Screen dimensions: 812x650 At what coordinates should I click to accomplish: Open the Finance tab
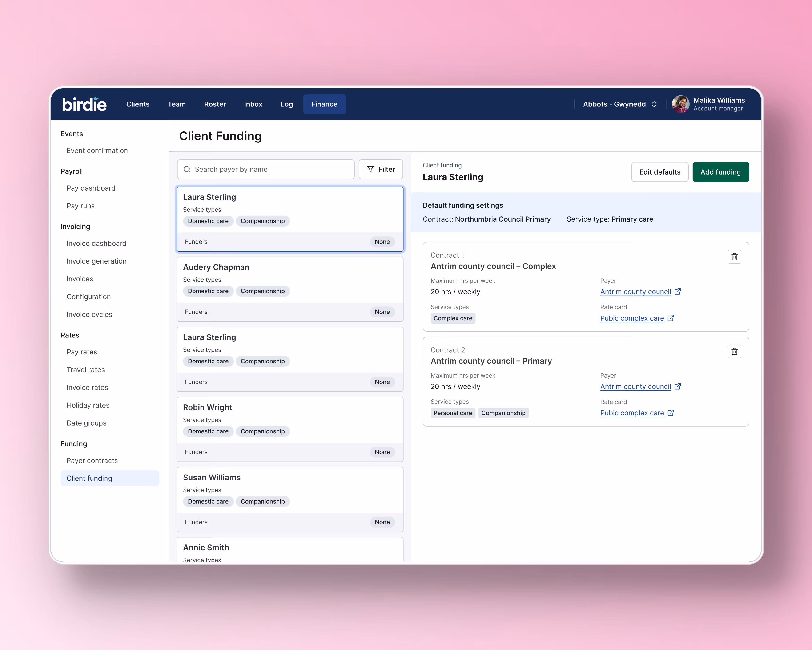[x=324, y=104]
